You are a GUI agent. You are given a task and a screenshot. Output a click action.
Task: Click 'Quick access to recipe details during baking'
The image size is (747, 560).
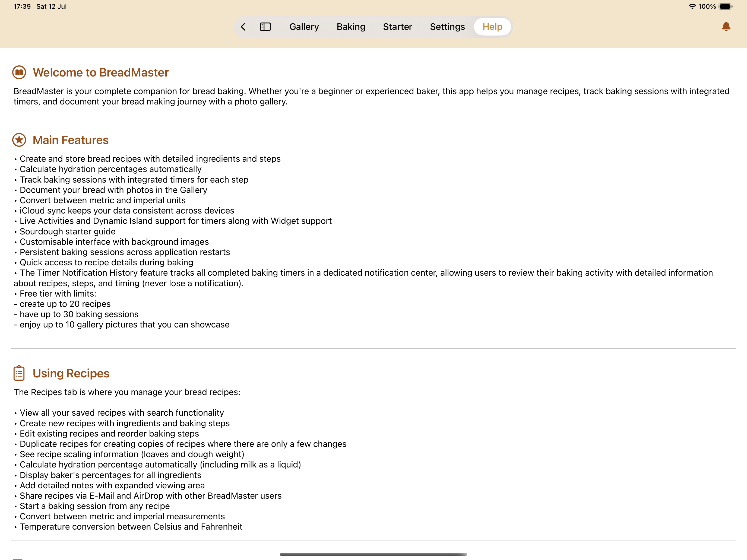[x=104, y=262]
